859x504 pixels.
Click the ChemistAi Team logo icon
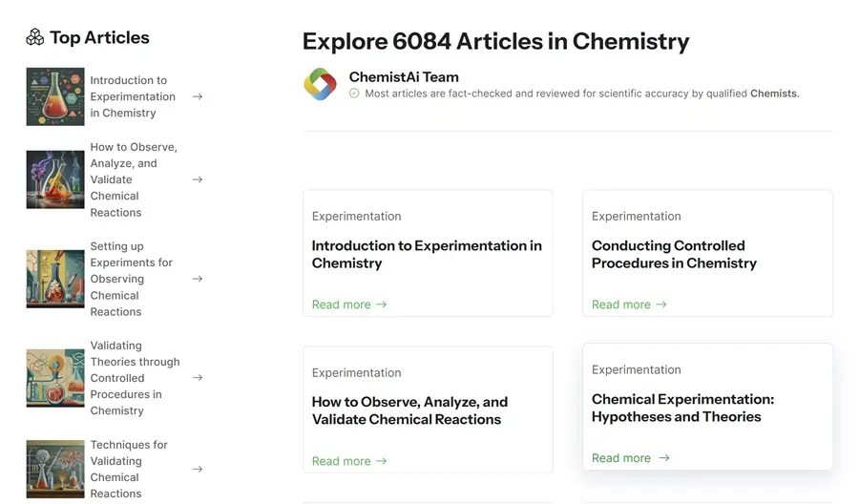[320, 84]
